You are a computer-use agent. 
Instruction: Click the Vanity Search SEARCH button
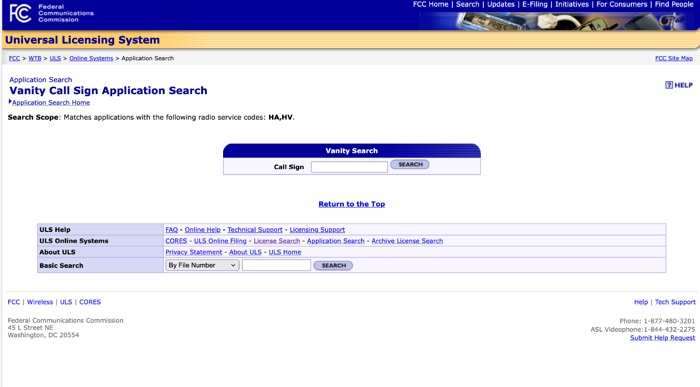point(410,165)
